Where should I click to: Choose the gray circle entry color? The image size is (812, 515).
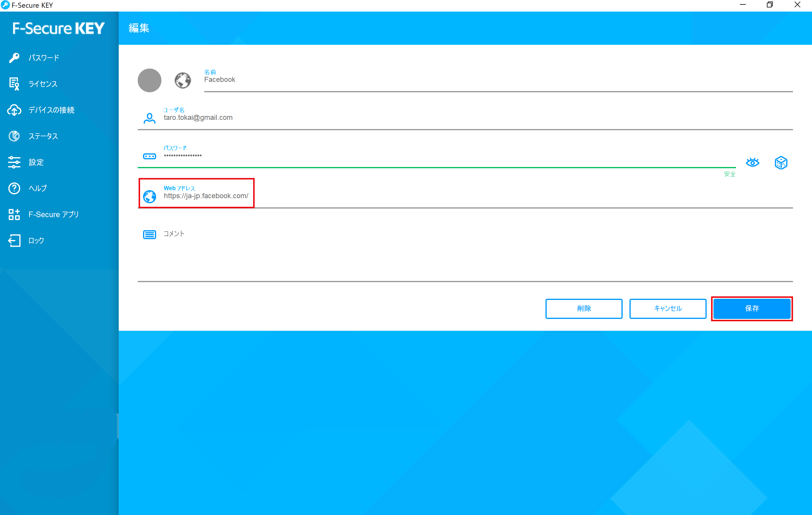pos(149,80)
